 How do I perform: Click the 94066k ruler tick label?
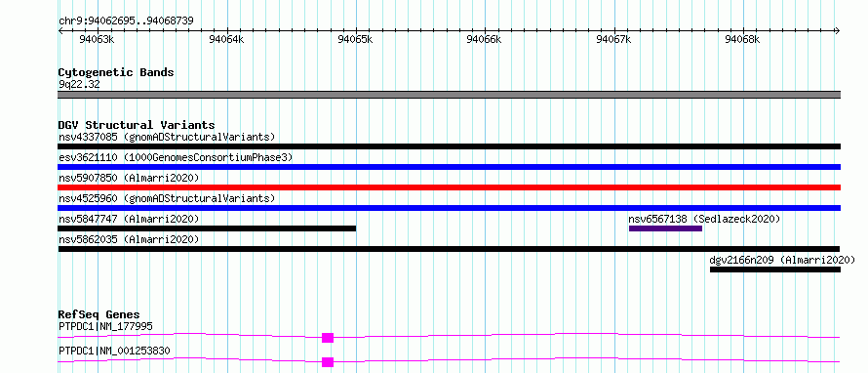tap(485, 39)
